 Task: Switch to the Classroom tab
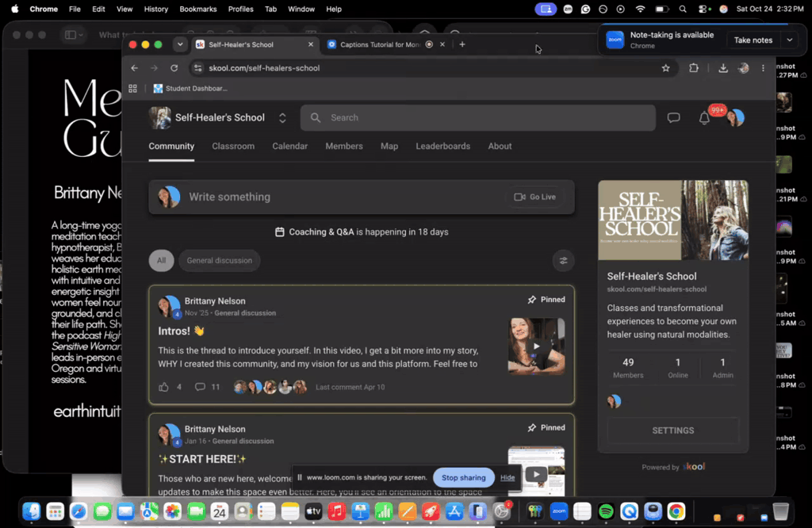coord(233,147)
